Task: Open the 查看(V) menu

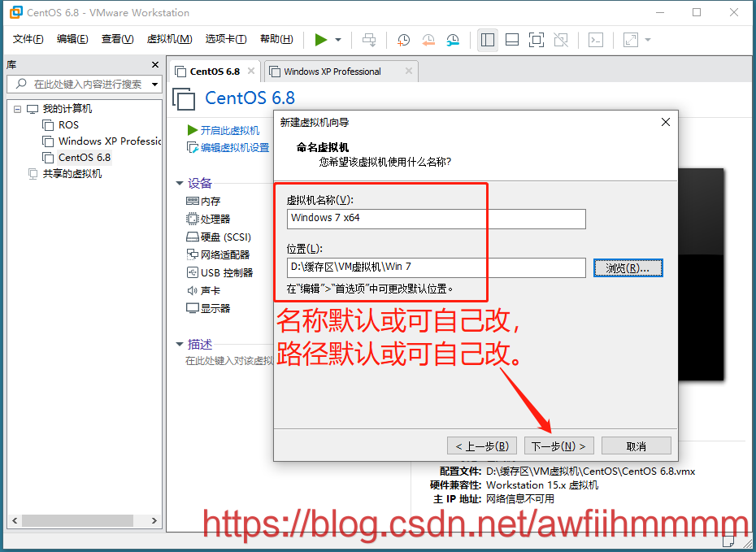Action: point(117,39)
